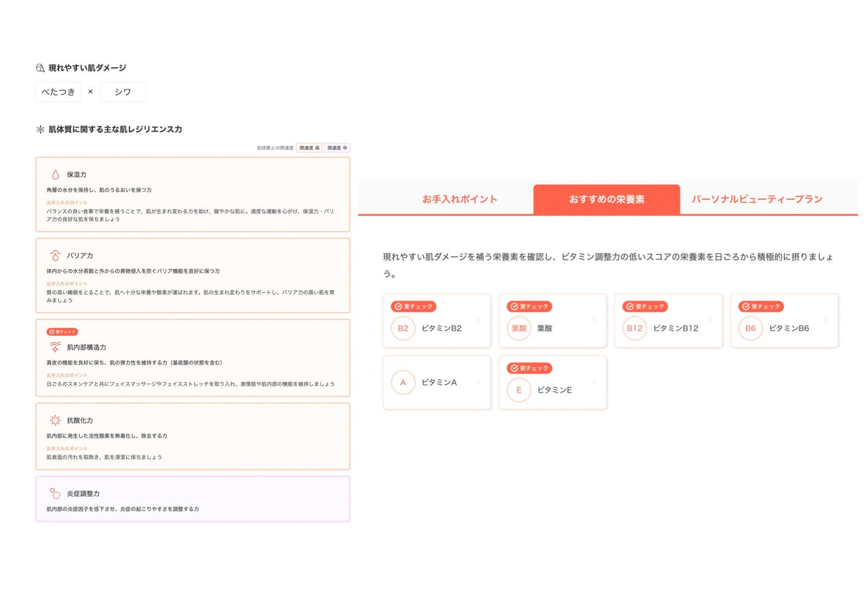
Task: Click the skin structure icon beside 肌内部構造力
Action: pyautogui.click(x=55, y=347)
